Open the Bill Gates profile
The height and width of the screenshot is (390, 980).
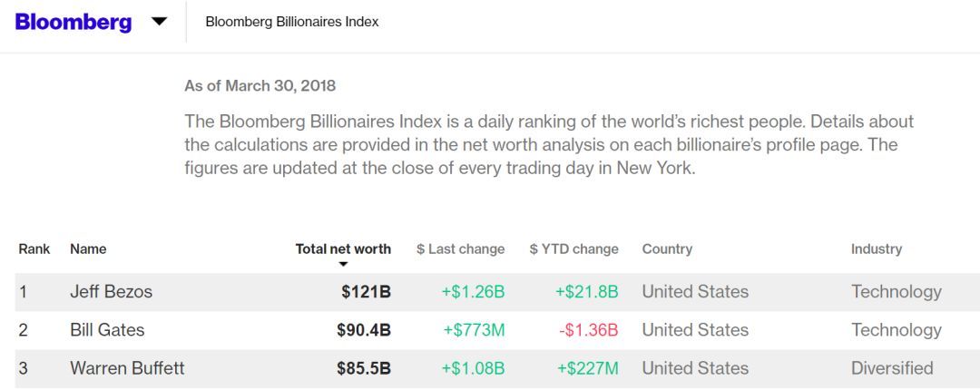coord(107,330)
